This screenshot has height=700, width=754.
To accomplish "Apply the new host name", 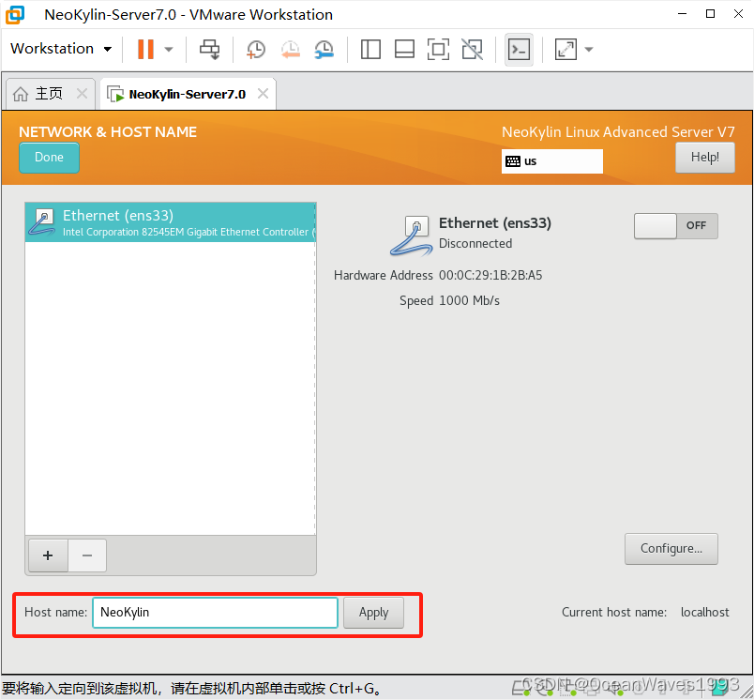I will (373, 613).
